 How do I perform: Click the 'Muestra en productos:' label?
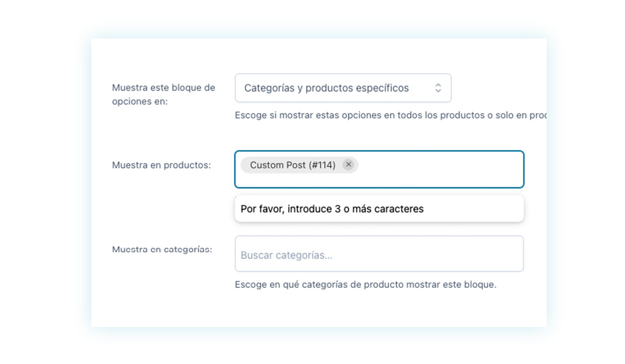pyautogui.click(x=162, y=165)
